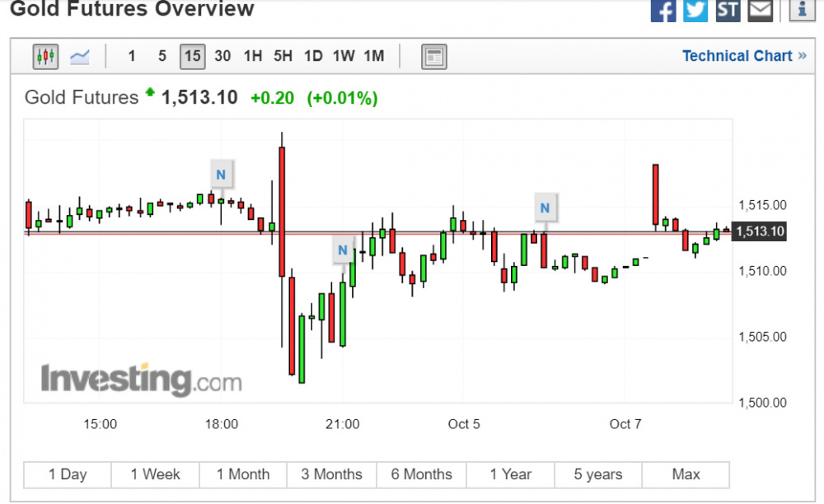Click the Oct 7 date label
824x504 pixels.
pos(625,424)
